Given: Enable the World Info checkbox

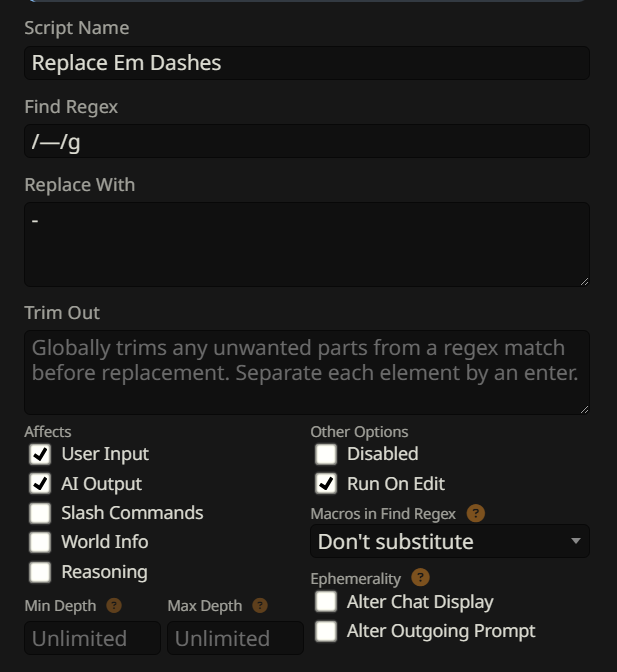Looking at the screenshot, I should (40, 542).
